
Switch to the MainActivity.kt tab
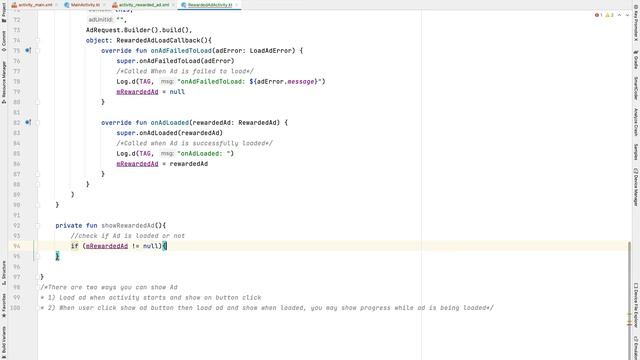point(85,5)
